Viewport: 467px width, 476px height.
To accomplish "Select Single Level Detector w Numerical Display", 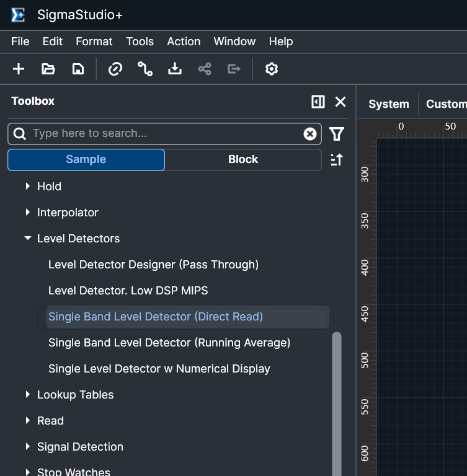I will coord(159,369).
